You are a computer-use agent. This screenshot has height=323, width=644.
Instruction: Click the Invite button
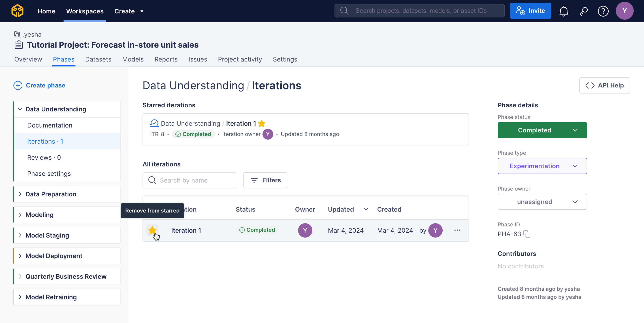click(530, 11)
